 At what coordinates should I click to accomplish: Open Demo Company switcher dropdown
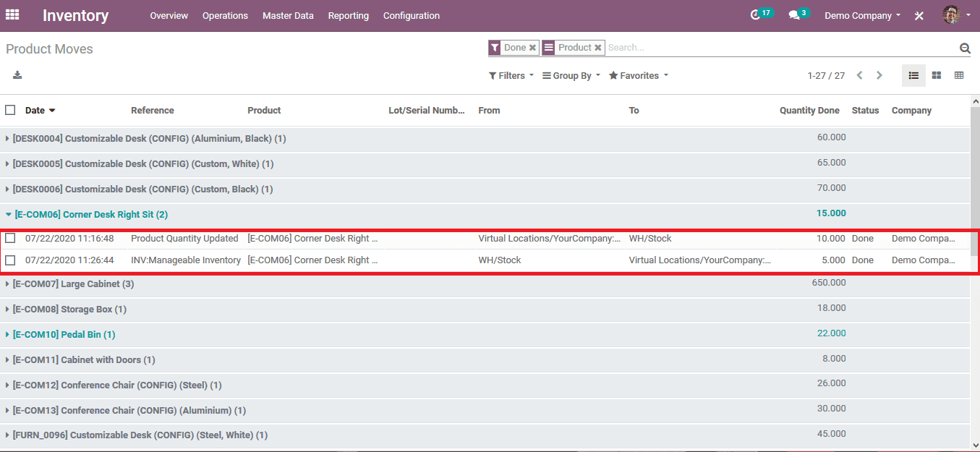click(x=863, y=15)
